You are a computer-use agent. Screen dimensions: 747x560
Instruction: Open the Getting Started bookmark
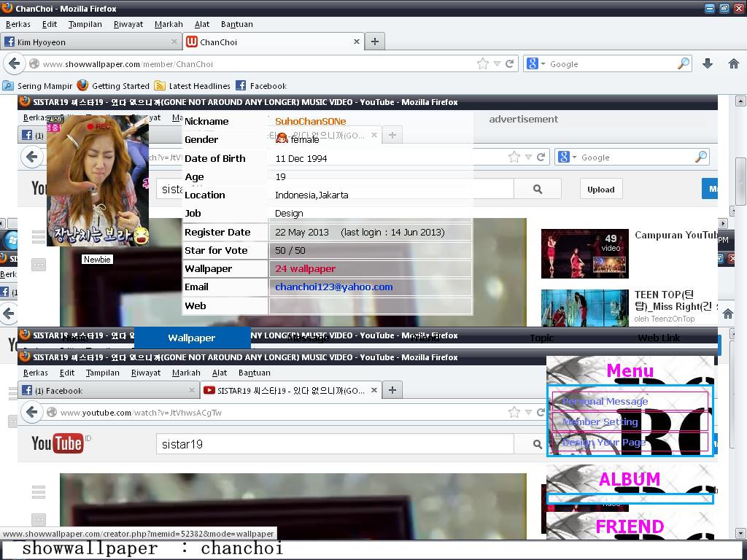click(113, 86)
